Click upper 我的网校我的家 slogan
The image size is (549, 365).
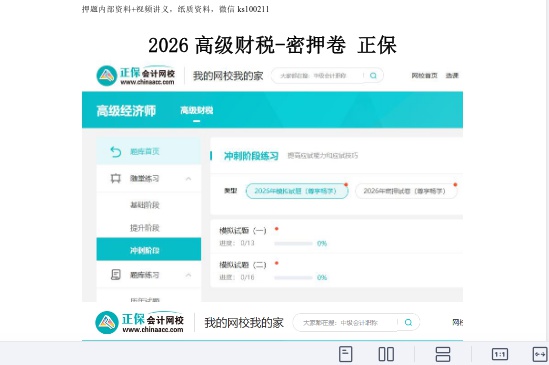coord(228,76)
